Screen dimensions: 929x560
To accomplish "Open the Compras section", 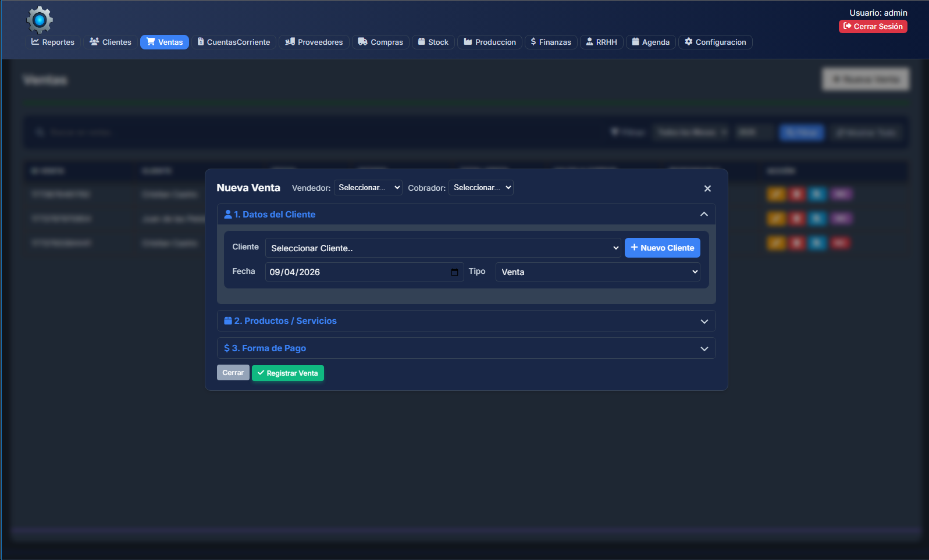I will point(380,42).
